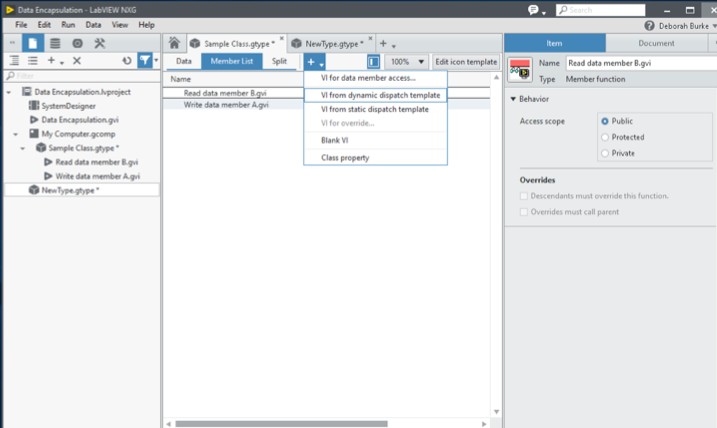The image size is (717, 428).
Task: Select the Protected access scope
Action: (605, 137)
